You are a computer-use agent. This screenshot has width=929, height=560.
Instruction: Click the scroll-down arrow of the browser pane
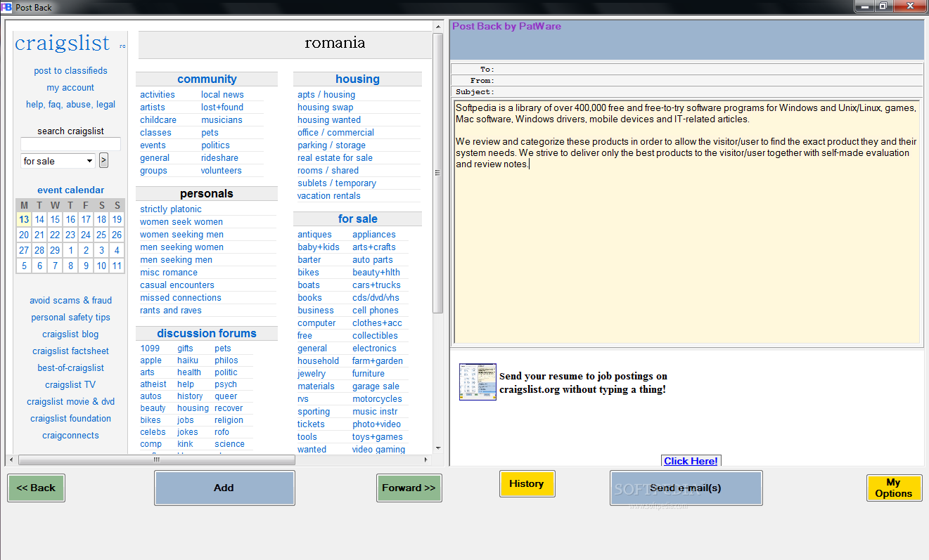[x=438, y=448]
